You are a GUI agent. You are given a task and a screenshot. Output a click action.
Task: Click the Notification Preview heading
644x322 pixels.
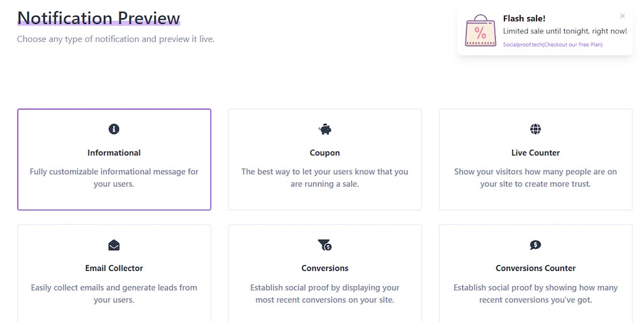tap(99, 18)
